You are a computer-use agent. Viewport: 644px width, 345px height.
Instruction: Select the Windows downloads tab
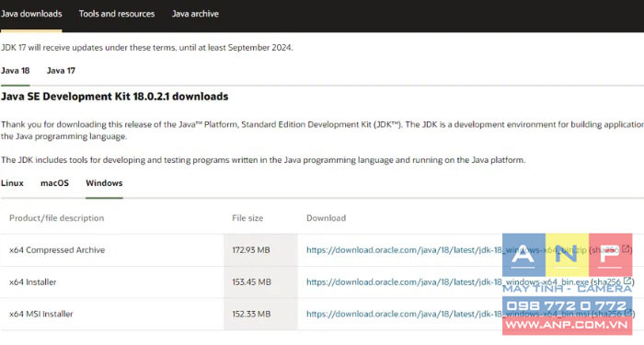[x=104, y=183]
